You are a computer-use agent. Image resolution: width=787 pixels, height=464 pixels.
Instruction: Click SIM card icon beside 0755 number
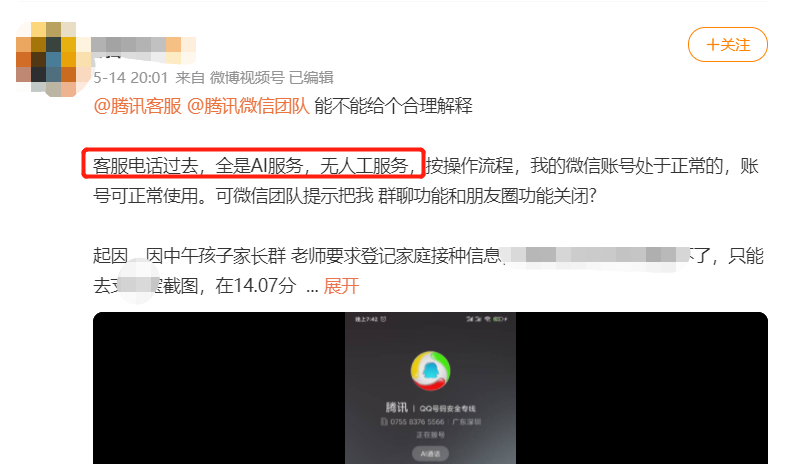click(384, 421)
